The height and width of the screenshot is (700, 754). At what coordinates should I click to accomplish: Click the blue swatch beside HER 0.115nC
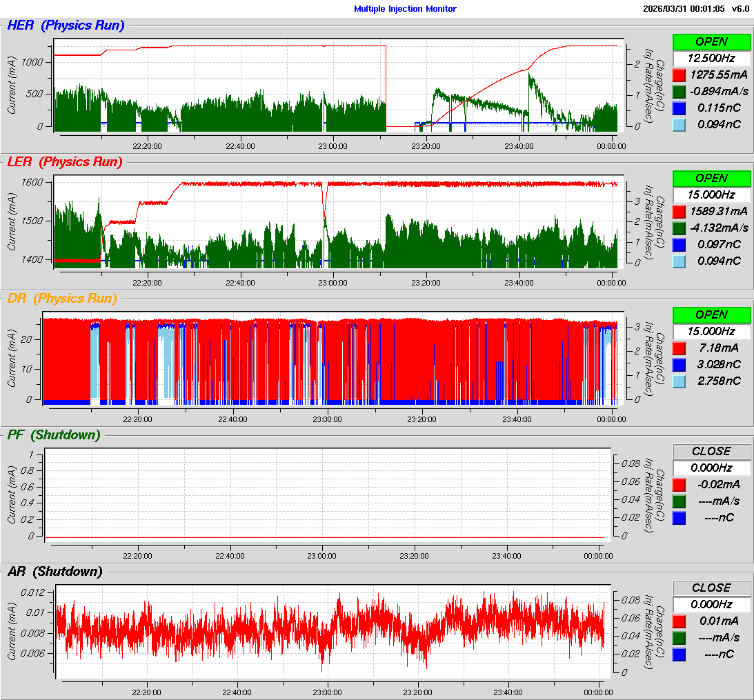tap(679, 108)
